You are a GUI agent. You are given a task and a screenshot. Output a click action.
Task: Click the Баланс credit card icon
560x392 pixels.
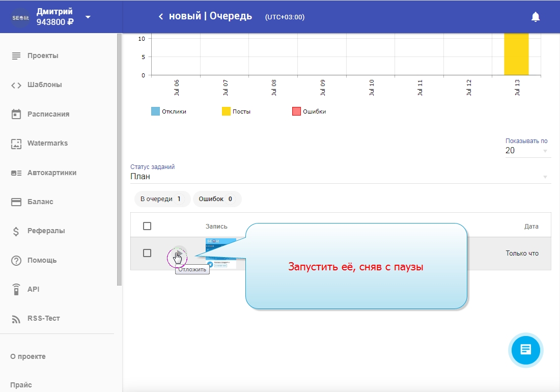pyautogui.click(x=16, y=202)
